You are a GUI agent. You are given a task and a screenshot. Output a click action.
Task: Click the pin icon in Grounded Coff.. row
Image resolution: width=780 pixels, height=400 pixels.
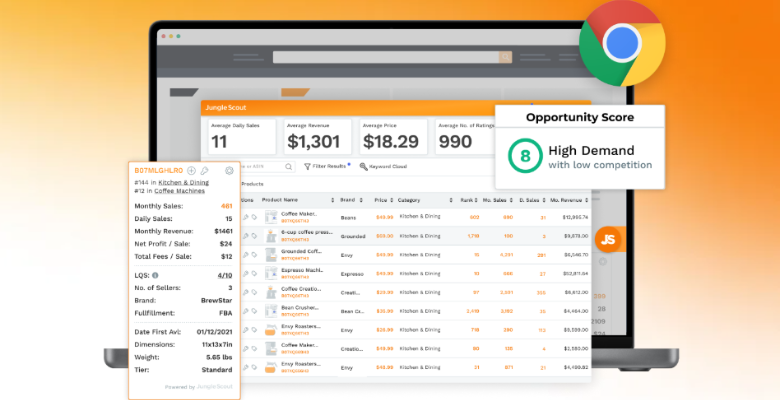click(246, 255)
